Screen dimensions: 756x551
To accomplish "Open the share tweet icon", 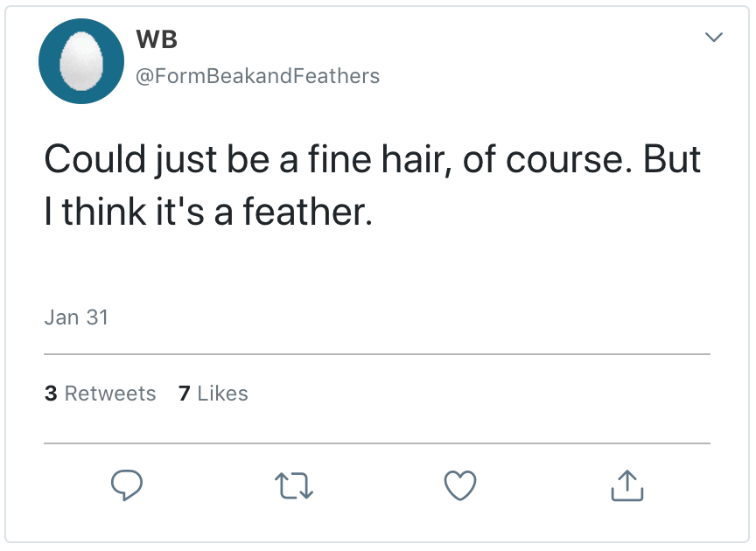I will (626, 485).
